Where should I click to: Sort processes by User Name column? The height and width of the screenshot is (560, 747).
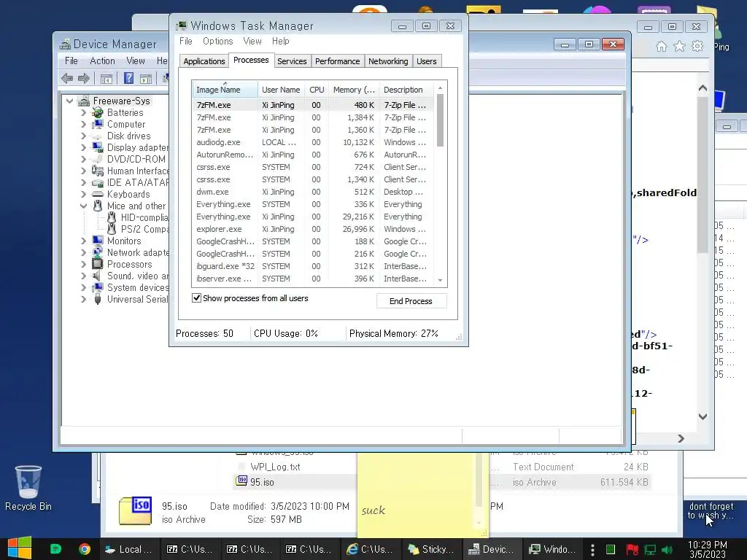coord(281,90)
